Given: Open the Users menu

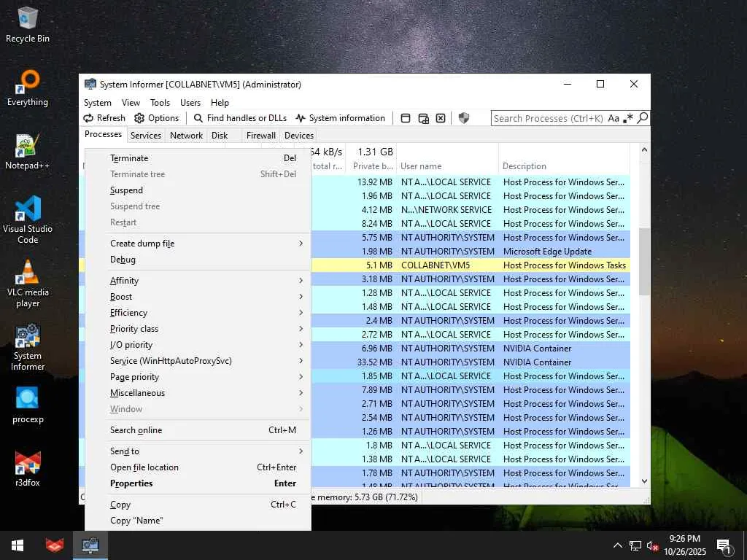Looking at the screenshot, I should pos(190,102).
